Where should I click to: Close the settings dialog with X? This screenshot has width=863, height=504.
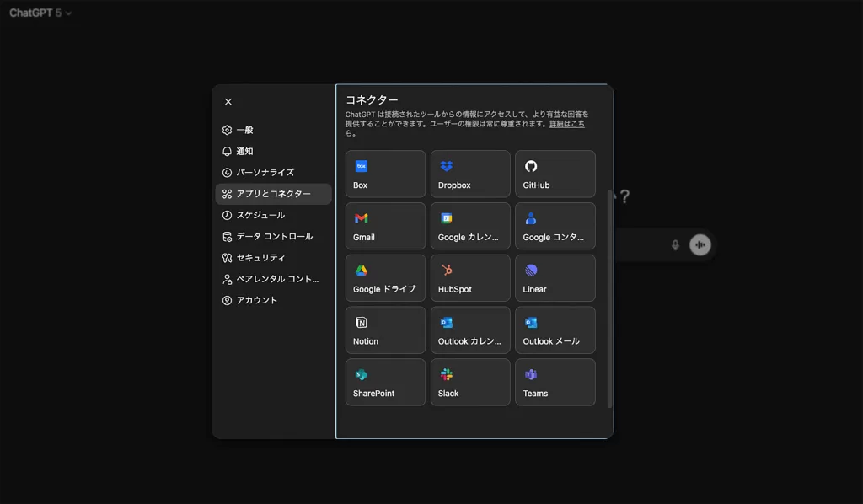click(228, 102)
